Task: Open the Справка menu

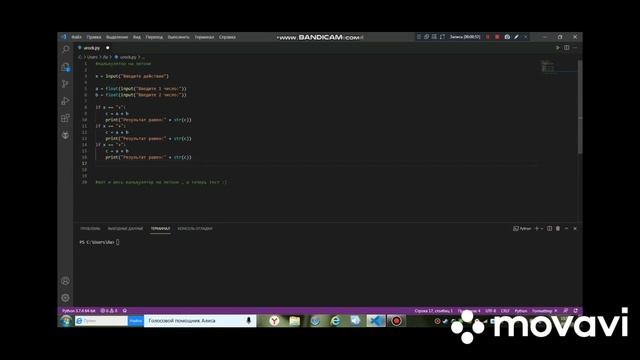Action: coord(227,37)
